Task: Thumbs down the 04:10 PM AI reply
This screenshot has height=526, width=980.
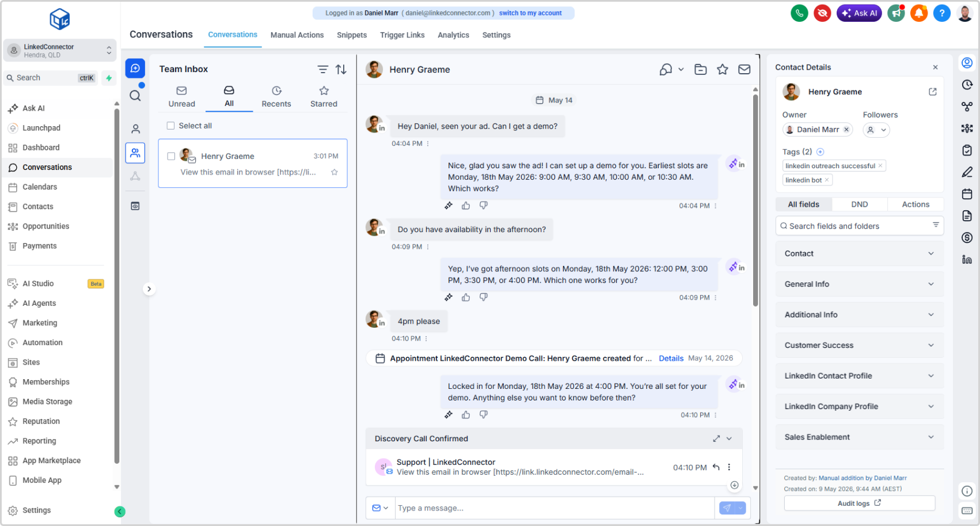Action: [x=484, y=415]
